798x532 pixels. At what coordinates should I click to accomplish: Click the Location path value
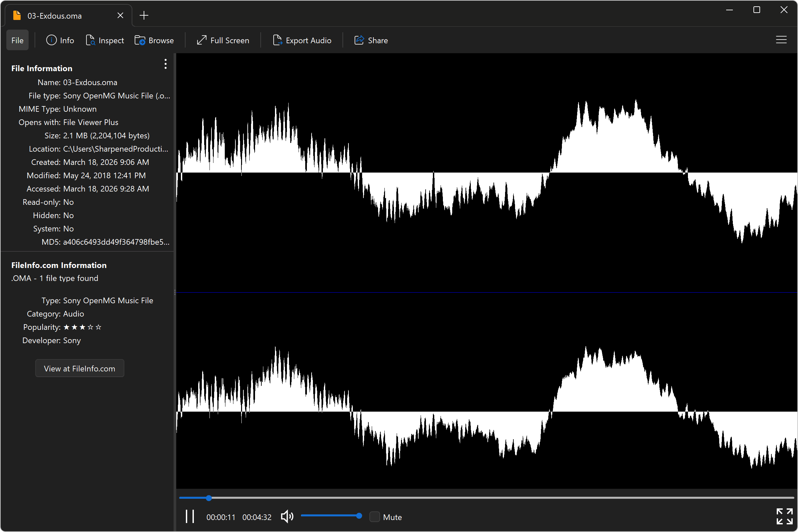click(x=116, y=149)
